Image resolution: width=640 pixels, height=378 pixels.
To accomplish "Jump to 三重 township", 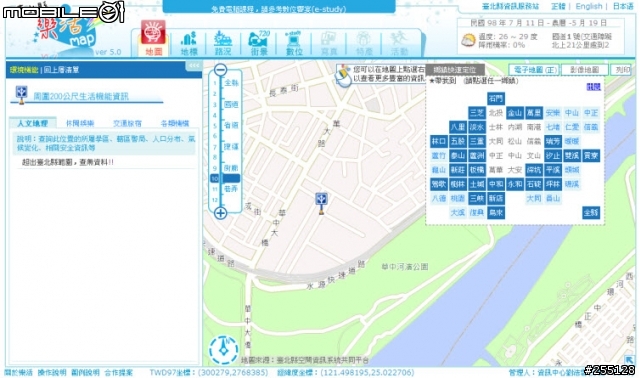I will (x=476, y=141).
